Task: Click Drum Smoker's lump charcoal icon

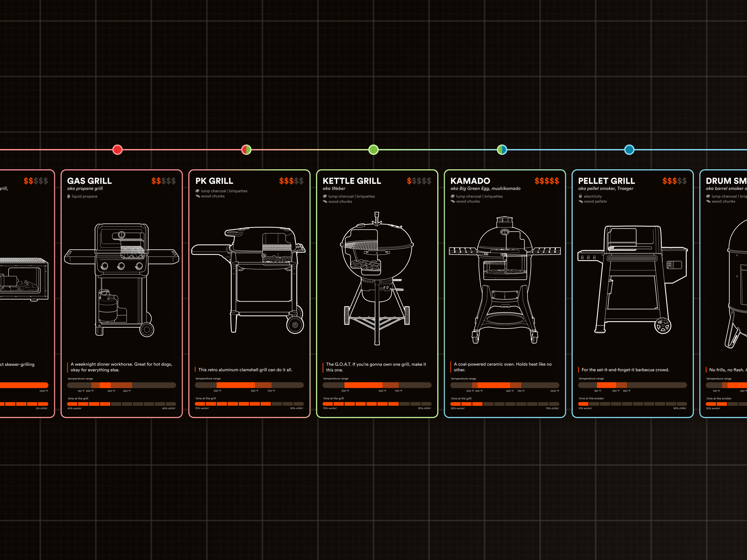Action: [x=708, y=196]
